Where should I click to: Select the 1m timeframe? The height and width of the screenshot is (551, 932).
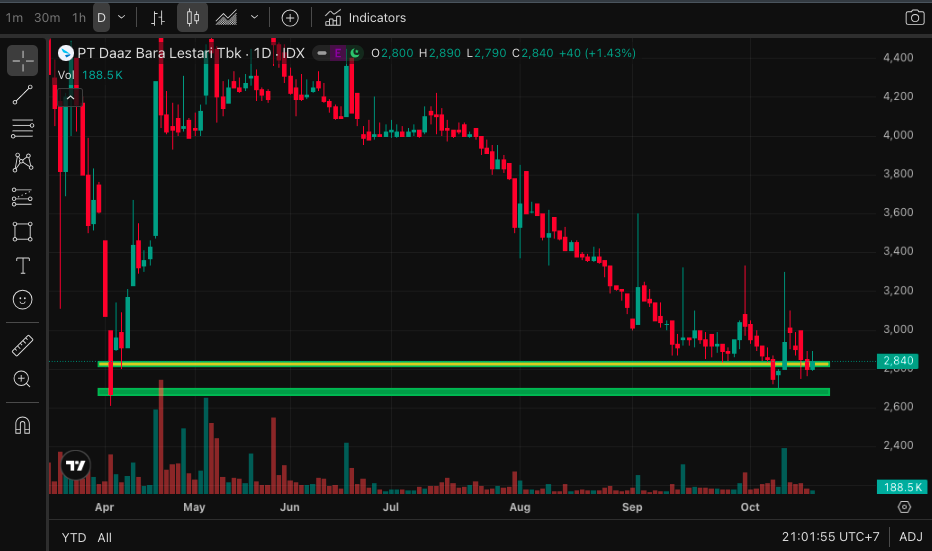pyautogui.click(x=14, y=18)
